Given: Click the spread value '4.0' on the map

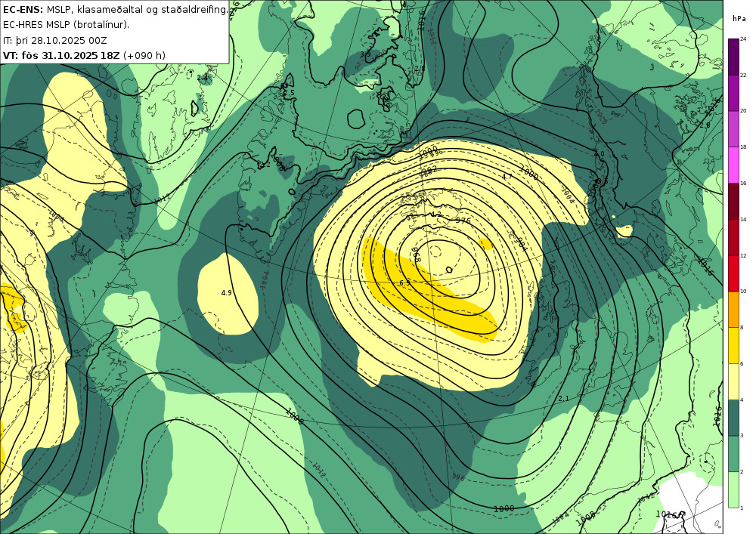Looking at the screenshot, I should point(599,154).
